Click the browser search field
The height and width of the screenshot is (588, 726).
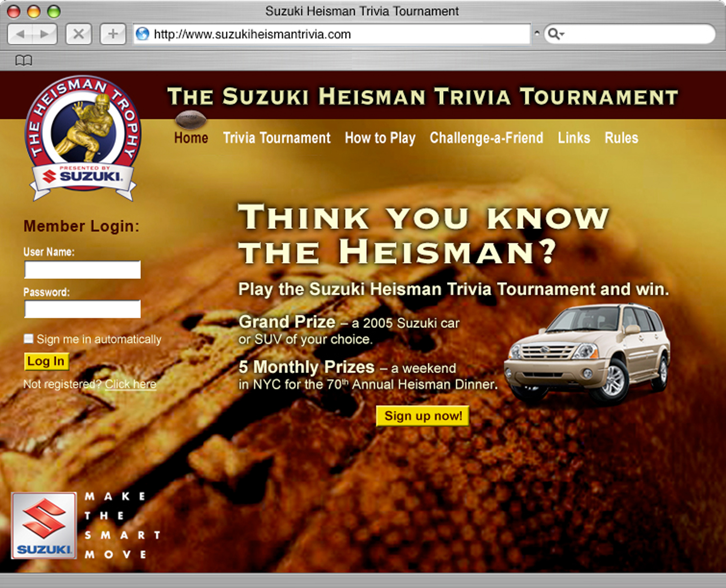pos(630,34)
